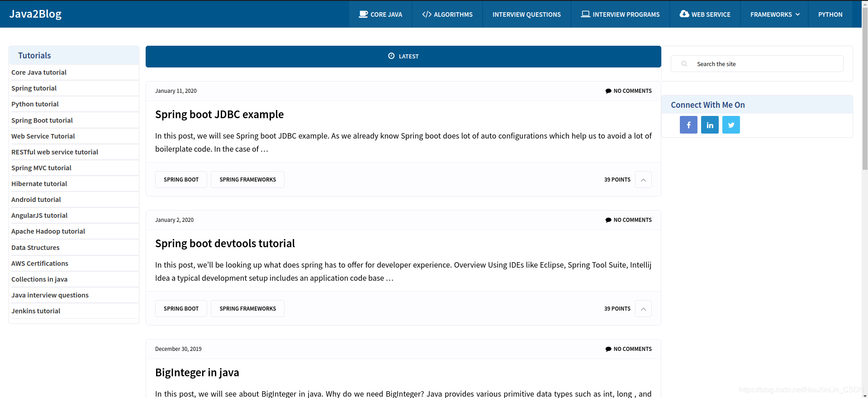Open Android tutorial in sidebar
This screenshot has width=868, height=398.
[x=36, y=200]
